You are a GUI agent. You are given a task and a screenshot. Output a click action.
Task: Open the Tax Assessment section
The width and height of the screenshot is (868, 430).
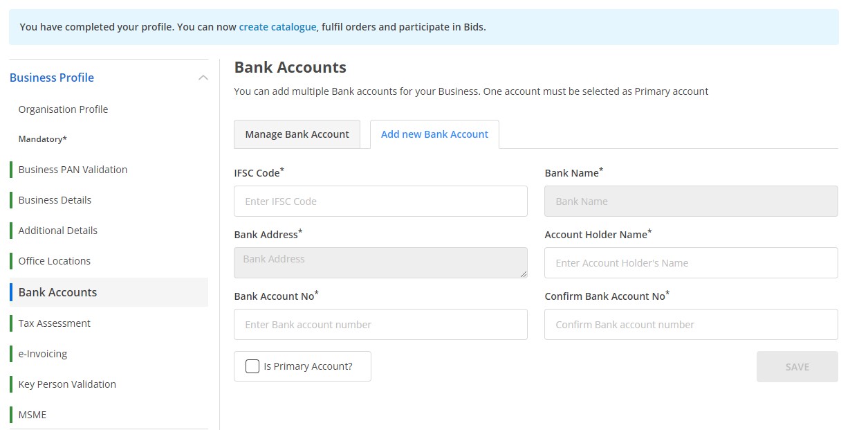point(54,323)
